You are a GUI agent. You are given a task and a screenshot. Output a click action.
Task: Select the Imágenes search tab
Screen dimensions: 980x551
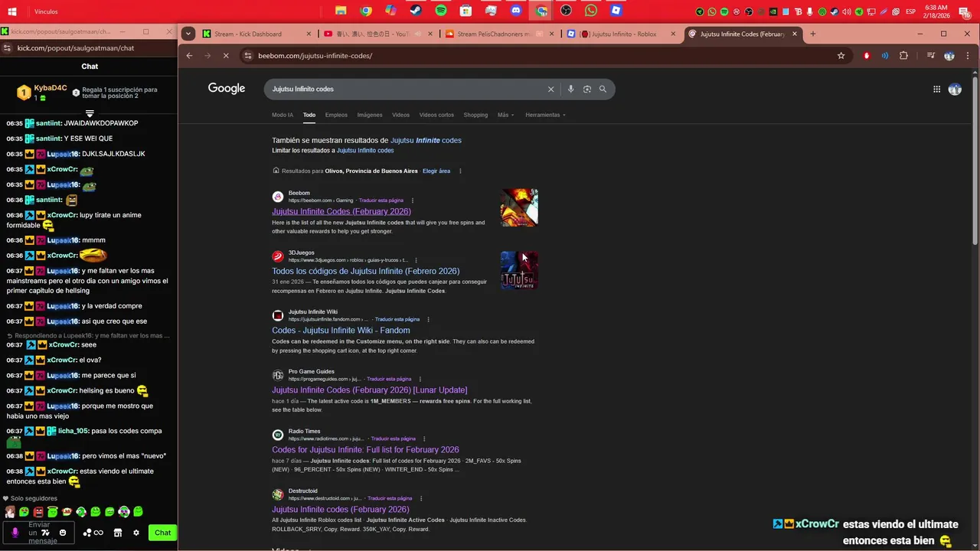(x=370, y=115)
